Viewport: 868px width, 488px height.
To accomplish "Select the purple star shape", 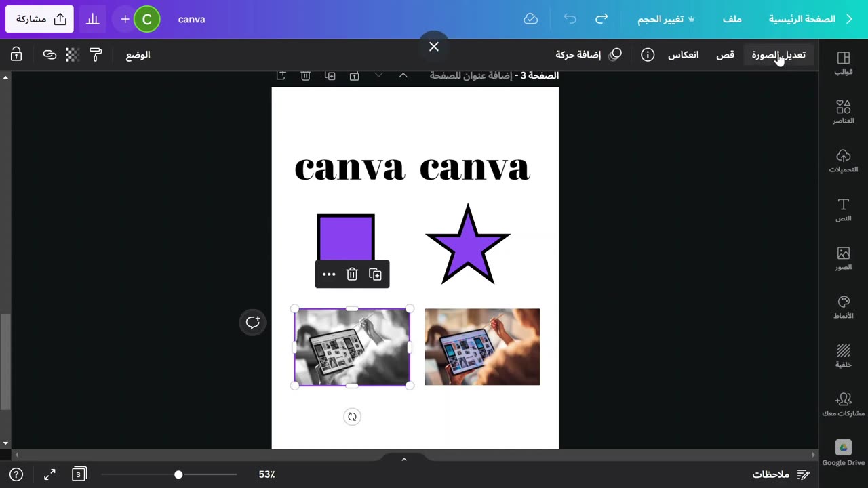I will tap(467, 244).
